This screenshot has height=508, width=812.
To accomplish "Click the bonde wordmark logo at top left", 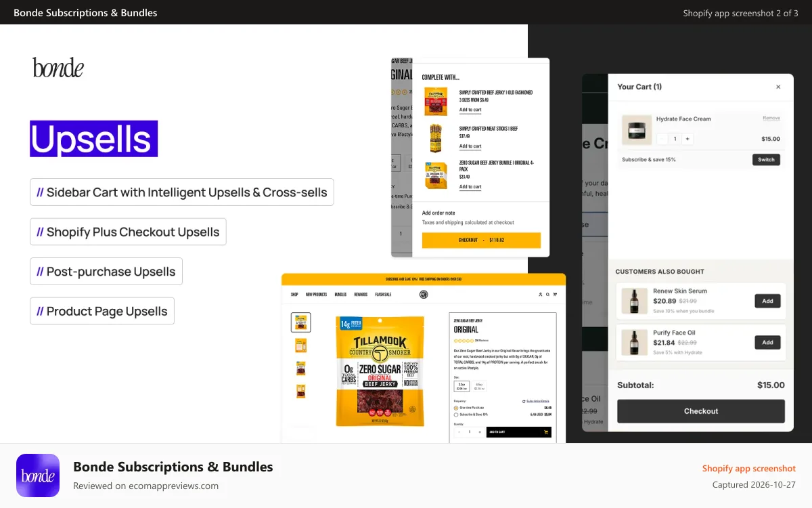I will [x=58, y=68].
